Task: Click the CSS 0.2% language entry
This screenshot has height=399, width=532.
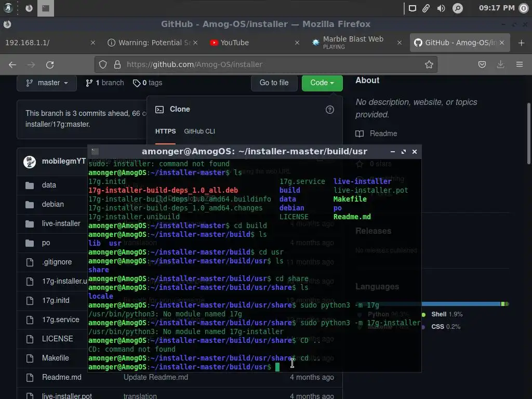Action: [x=441, y=327]
